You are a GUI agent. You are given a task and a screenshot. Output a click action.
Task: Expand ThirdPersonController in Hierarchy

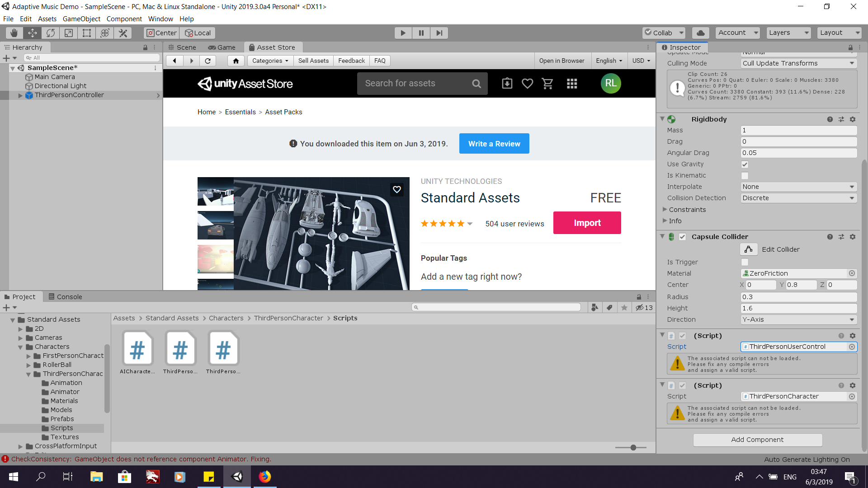(20, 95)
